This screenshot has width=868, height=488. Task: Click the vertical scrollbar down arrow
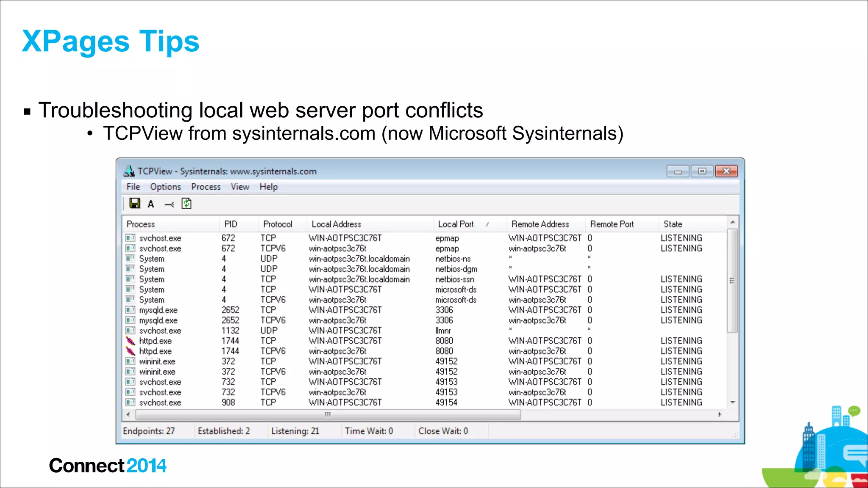[732, 402]
